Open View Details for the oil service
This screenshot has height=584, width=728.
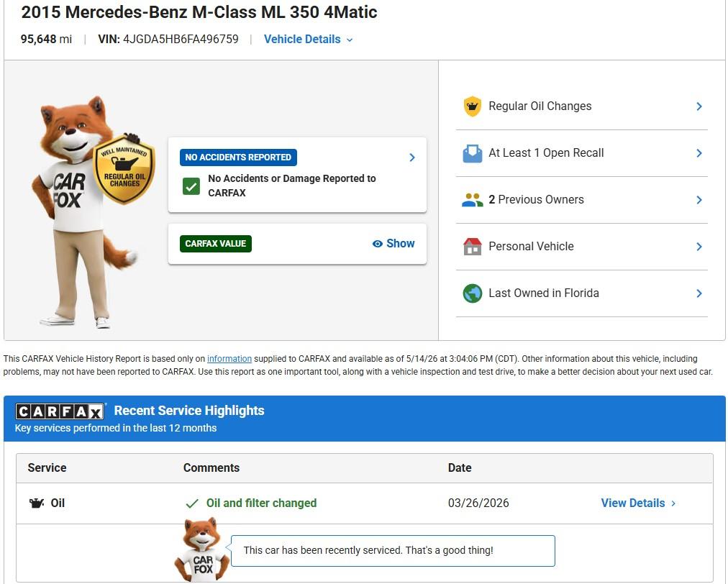[638, 503]
